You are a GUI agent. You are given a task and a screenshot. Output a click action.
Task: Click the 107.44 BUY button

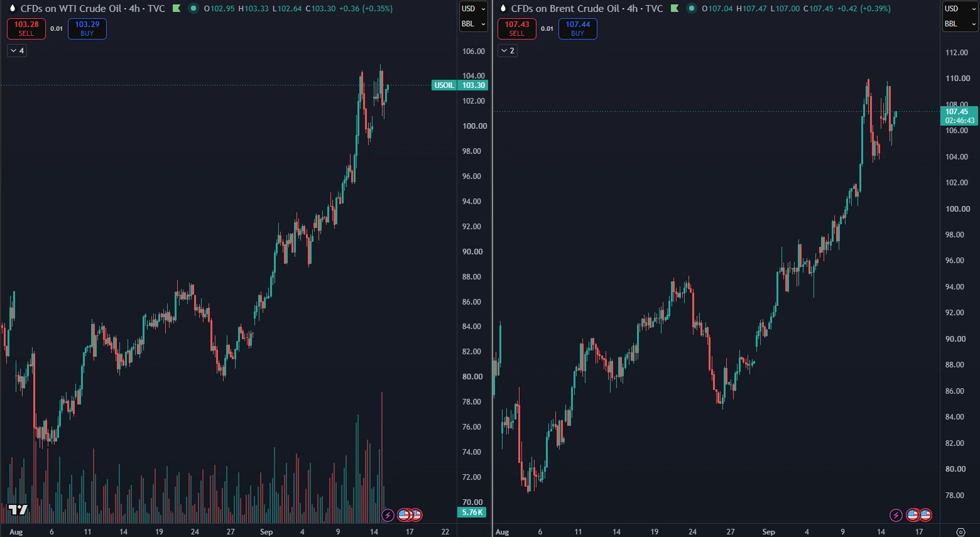tap(578, 29)
